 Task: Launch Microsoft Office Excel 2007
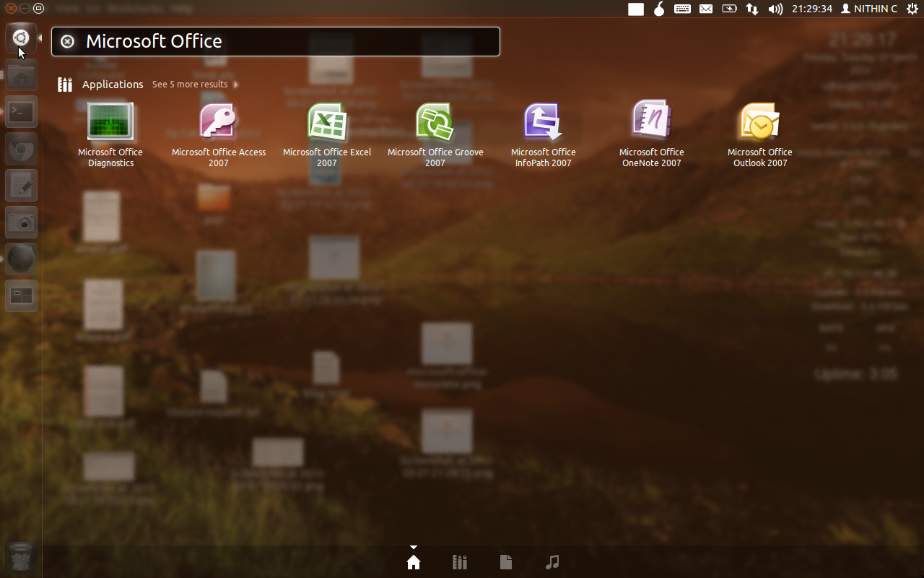pos(327,135)
